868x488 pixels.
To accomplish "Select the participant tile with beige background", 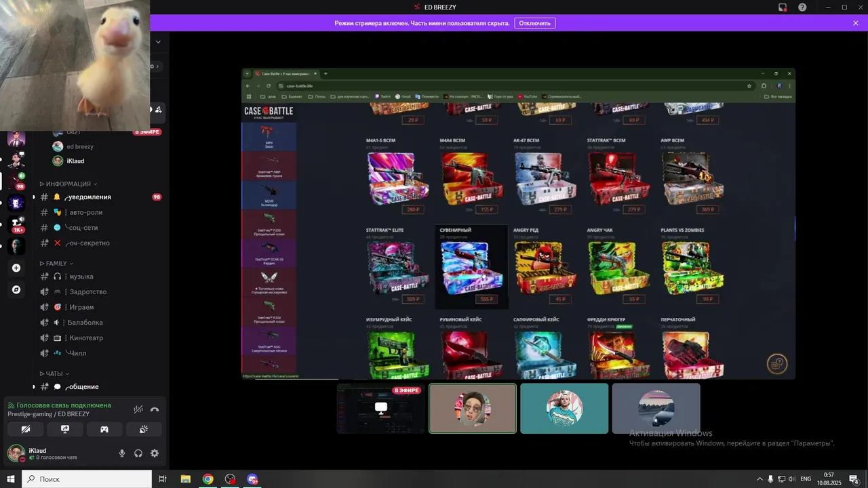I will 473,409.
